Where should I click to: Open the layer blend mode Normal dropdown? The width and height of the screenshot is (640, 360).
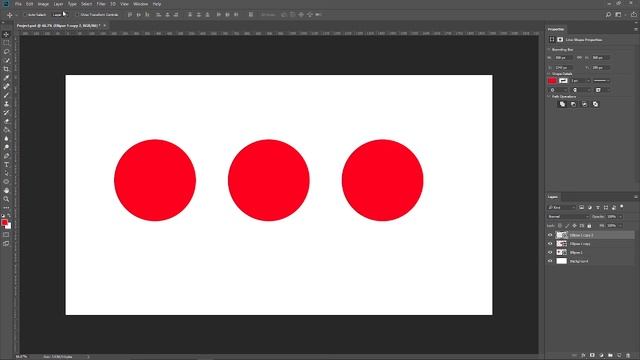pos(568,217)
